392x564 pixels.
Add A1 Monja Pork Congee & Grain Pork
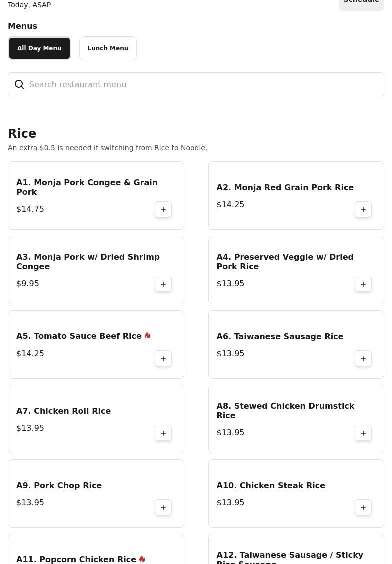[x=163, y=210]
